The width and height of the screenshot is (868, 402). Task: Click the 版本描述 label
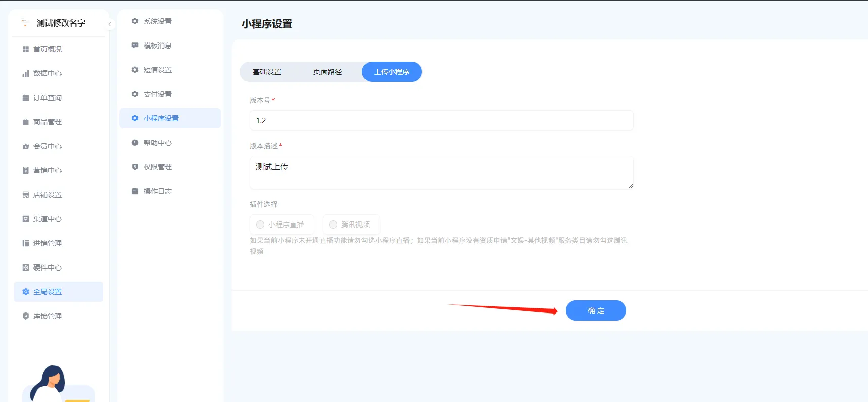pyautogui.click(x=263, y=146)
